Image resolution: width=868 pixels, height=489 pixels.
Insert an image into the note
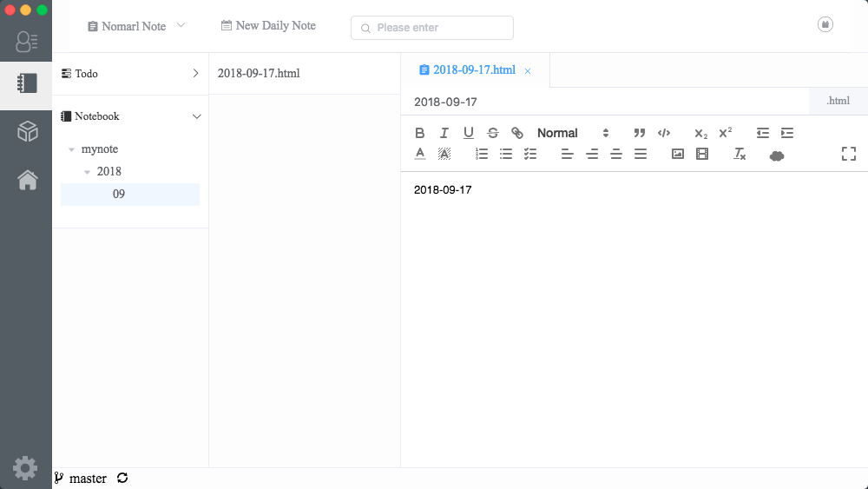tap(678, 154)
